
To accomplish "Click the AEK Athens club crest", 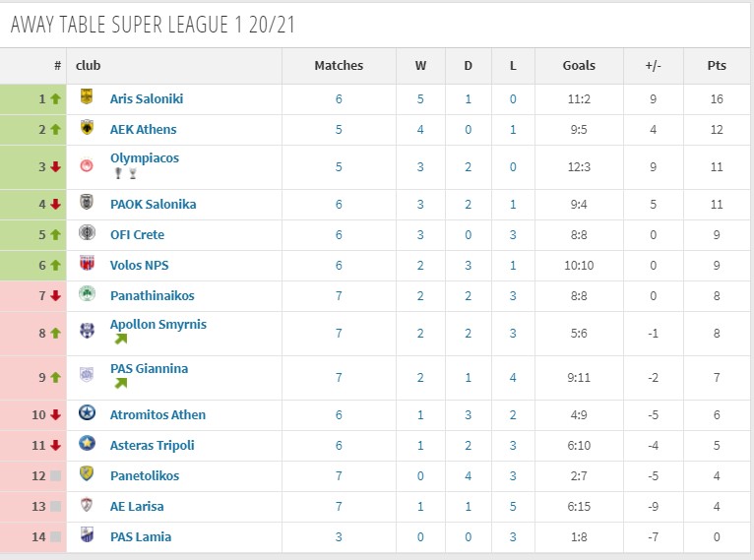I will (87, 128).
